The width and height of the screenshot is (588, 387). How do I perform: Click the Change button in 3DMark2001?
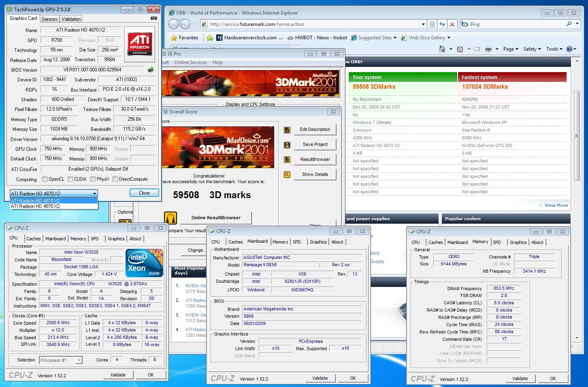pyautogui.click(x=196, y=250)
